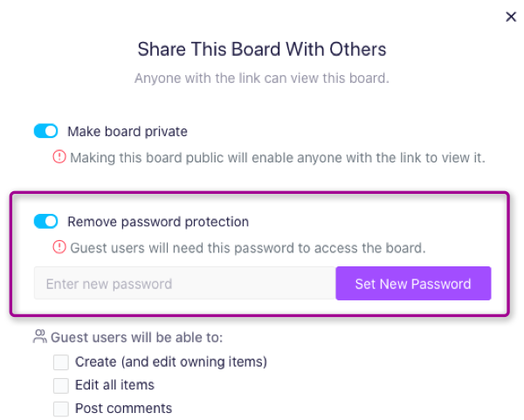This screenshot has height=420, width=524.
Task: Click the warning icon beside board public notice
Action: pos(59,156)
